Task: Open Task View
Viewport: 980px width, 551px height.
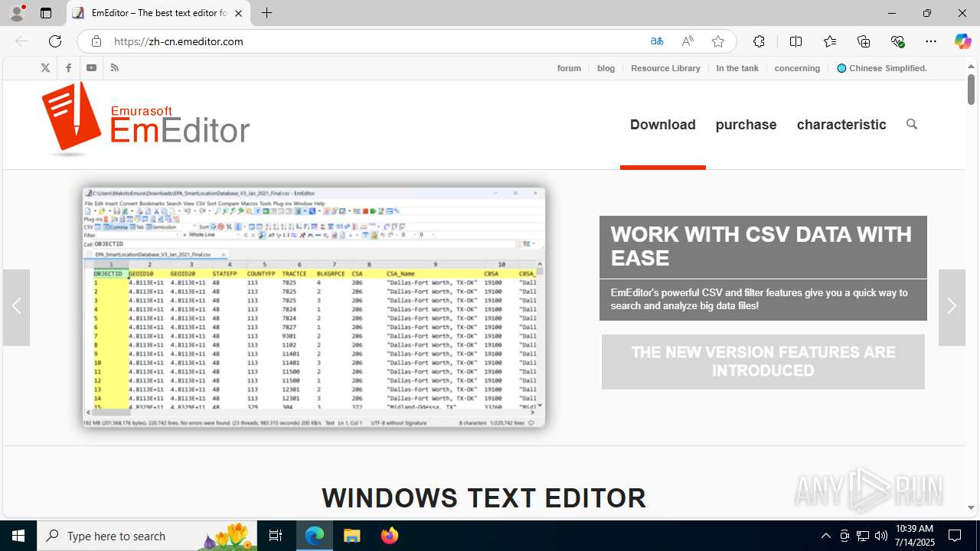Action: tap(276, 536)
